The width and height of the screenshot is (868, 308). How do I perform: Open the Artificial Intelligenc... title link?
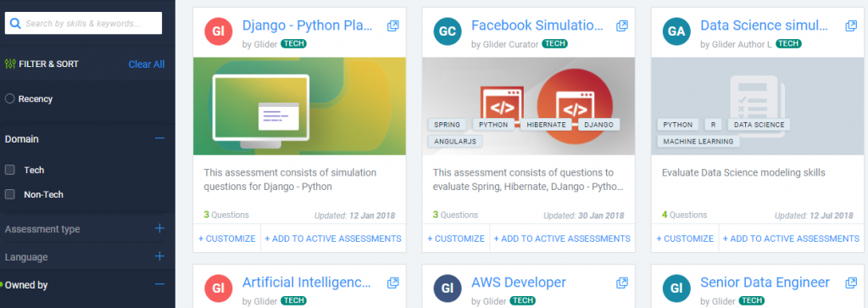pos(307,283)
